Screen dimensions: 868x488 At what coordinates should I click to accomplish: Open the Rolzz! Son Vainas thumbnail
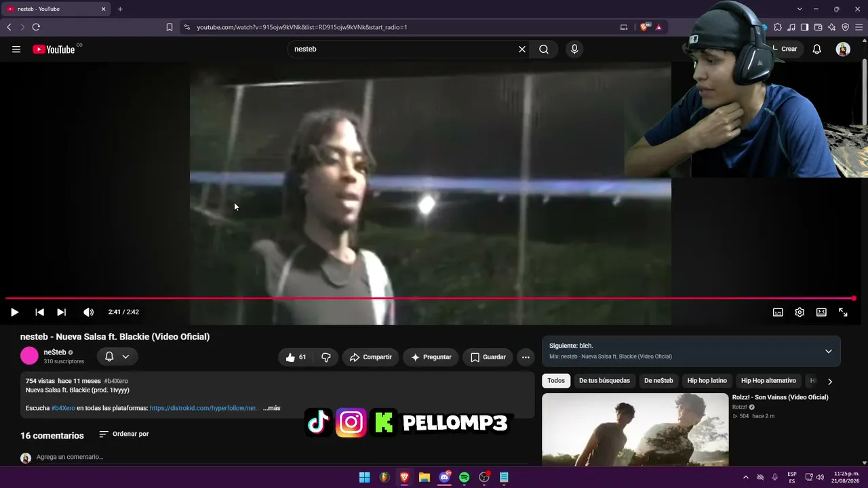click(x=635, y=430)
